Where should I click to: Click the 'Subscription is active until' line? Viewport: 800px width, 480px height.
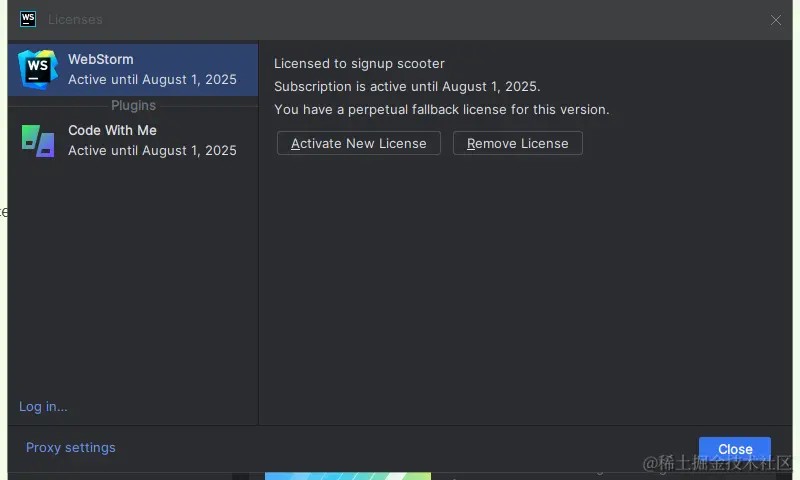(x=407, y=86)
